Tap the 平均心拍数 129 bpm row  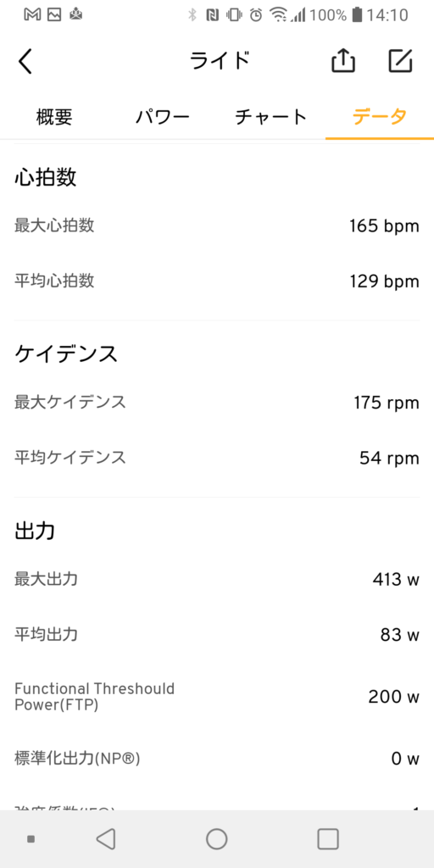tap(217, 281)
